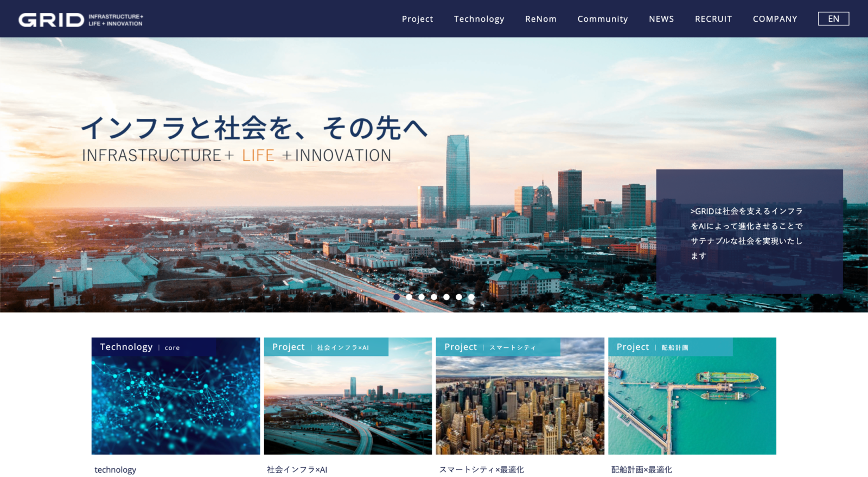The image size is (868, 477).
Task: Select the first carousel slide dot
Action: pos(397,297)
